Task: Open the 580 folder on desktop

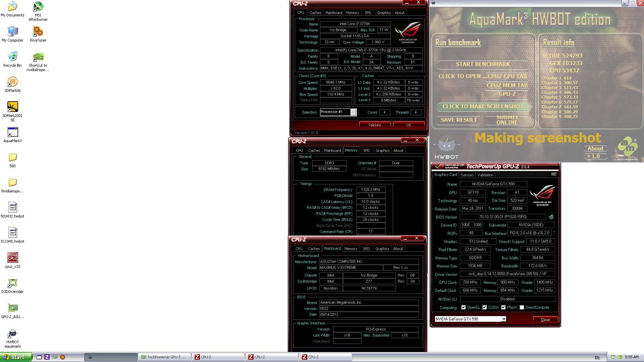Action: point(12,160)
